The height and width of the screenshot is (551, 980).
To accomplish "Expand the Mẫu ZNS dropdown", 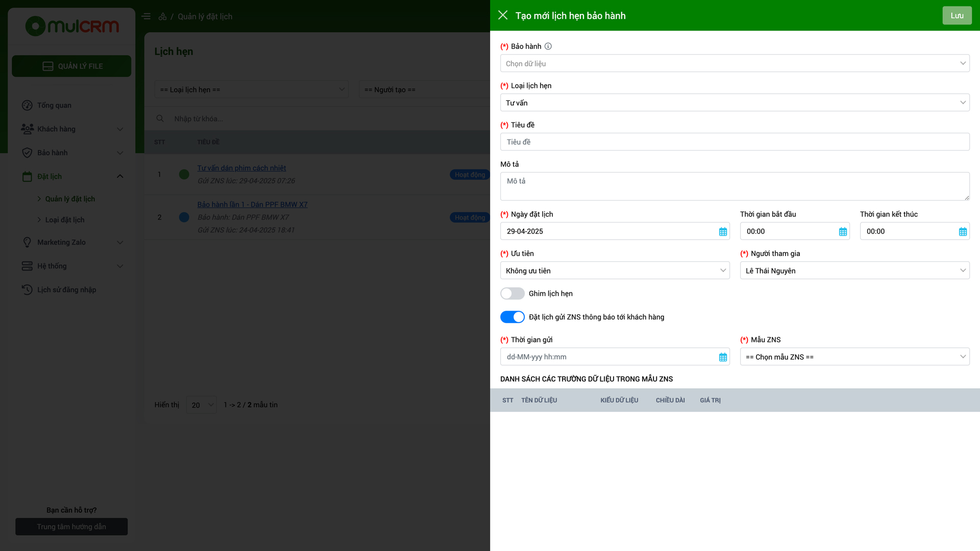I will [854, 357].
